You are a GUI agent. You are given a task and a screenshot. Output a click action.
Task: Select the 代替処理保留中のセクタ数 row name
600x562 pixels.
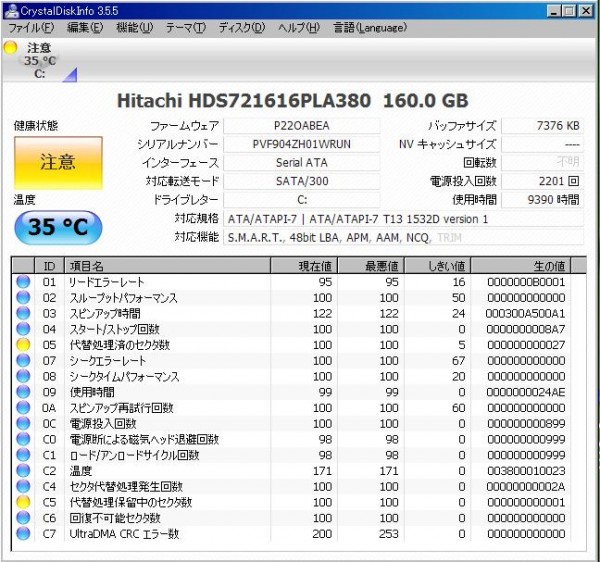[x=130, y=502]
